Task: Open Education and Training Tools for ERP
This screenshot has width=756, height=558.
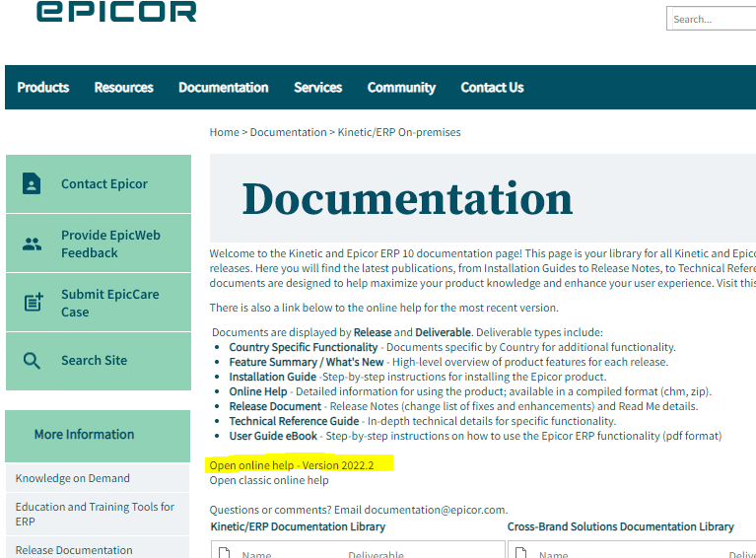Action: pyautogui.click(x=95, y=514)
